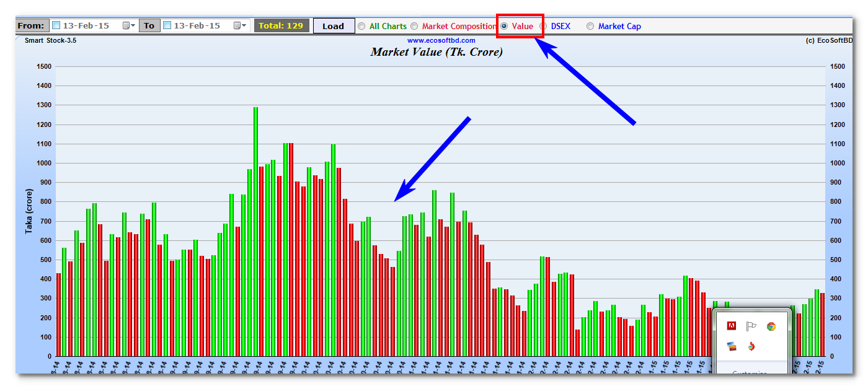The height and width of the screenshot is (389, 868).
Task: Open the To date calendar picker
Action: (240, 26)
